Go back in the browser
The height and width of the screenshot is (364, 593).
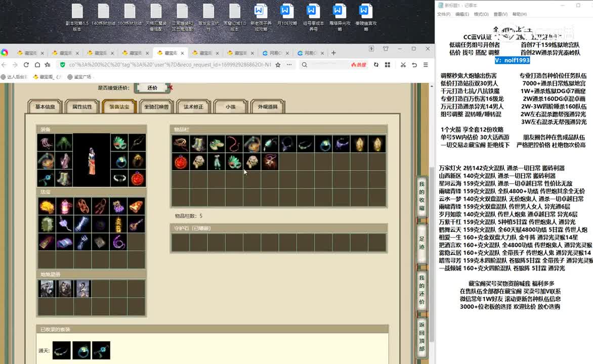coord(4,65)
